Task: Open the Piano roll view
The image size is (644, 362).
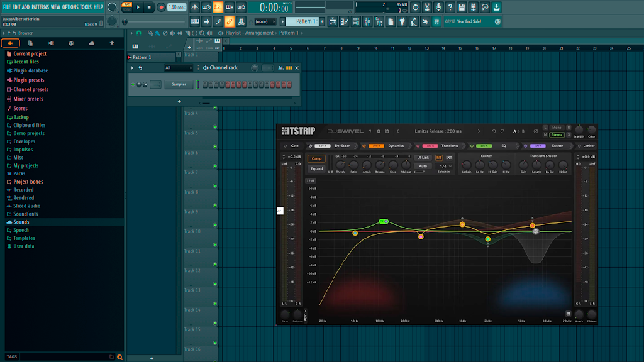Action: tap(344, 22)
